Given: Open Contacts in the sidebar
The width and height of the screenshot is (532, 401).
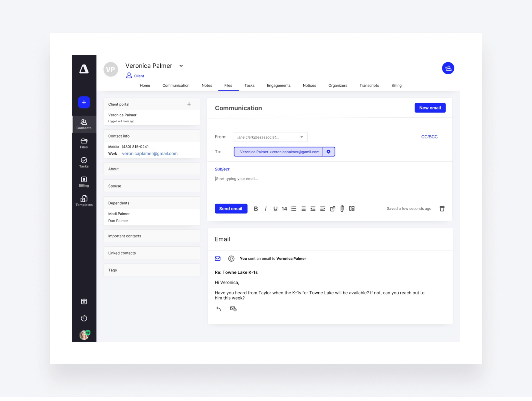Looking at the screenshot, I should tap(84, 124).
